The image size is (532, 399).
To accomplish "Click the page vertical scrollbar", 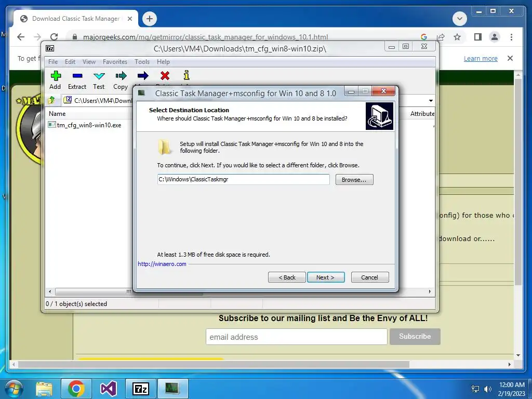I will click(518, 181).
